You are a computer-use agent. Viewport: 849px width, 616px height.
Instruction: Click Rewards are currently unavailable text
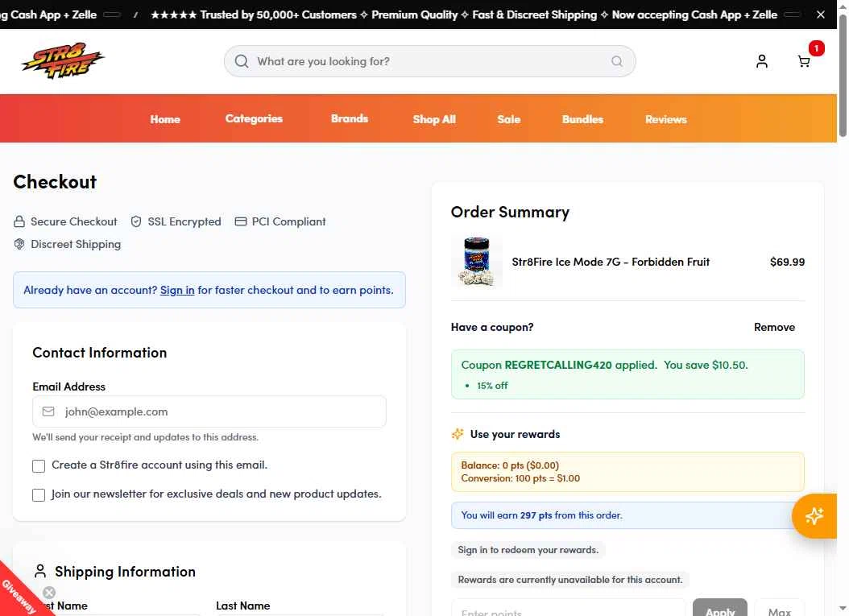coord(570,580)
